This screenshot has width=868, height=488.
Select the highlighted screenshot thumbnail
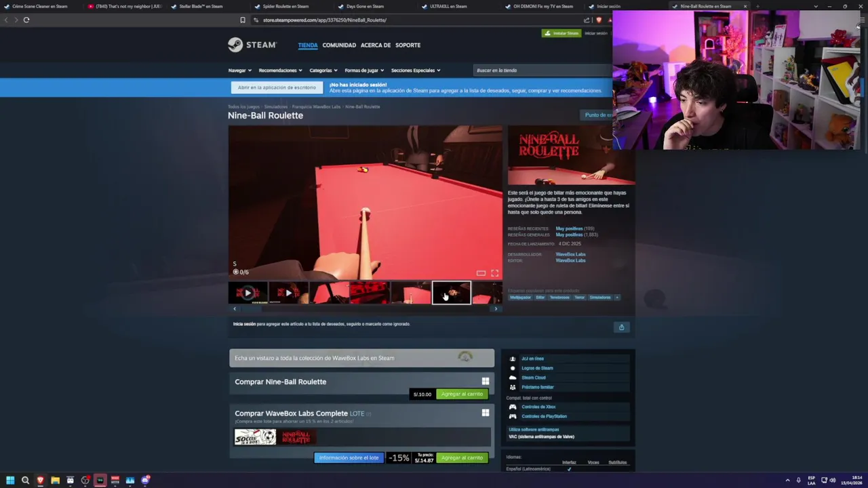pos(451,293)
